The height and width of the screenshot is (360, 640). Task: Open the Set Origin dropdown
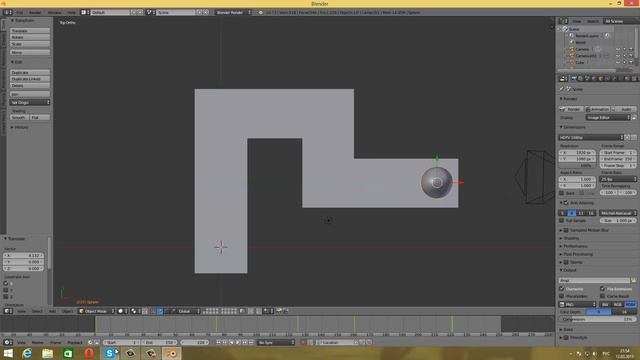coord(30,102)
